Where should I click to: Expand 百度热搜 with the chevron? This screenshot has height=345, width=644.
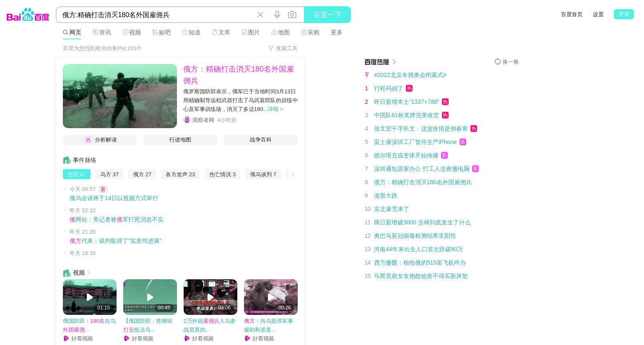394,62
